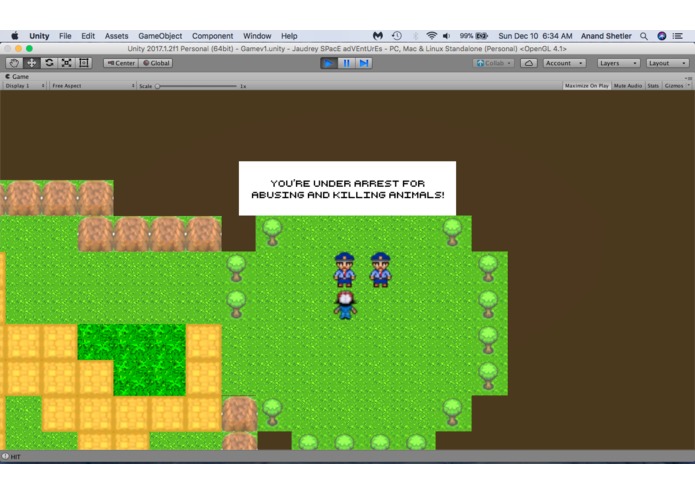695x494 pixels.
Task: Advance one frame with Step button
Action: 364,63
